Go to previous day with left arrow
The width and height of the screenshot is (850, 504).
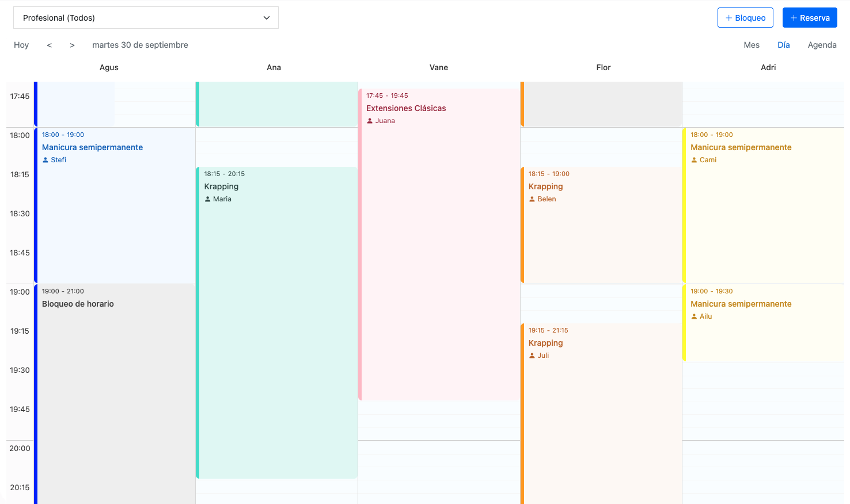tap(50, 45)
